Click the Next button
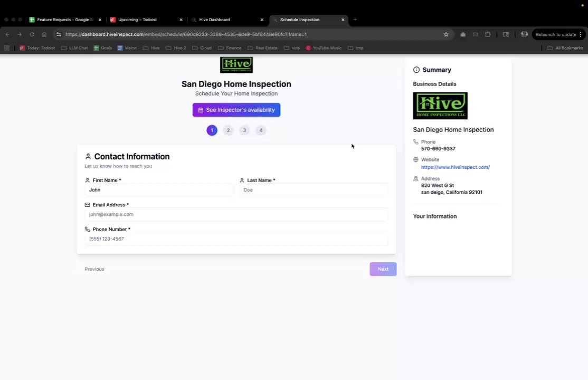Viewport: 588px width, 380px height. [383, 269]
